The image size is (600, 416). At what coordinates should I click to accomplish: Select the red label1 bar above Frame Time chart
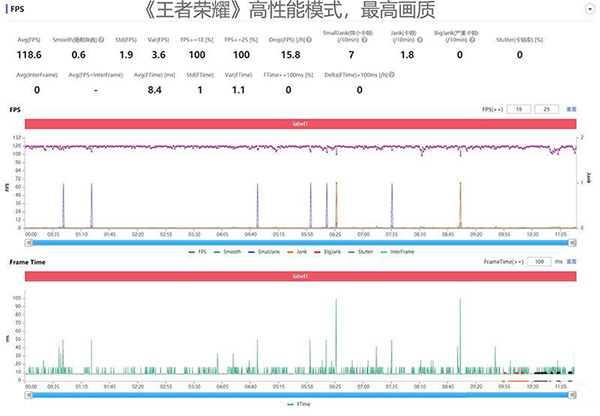(302, 275)
